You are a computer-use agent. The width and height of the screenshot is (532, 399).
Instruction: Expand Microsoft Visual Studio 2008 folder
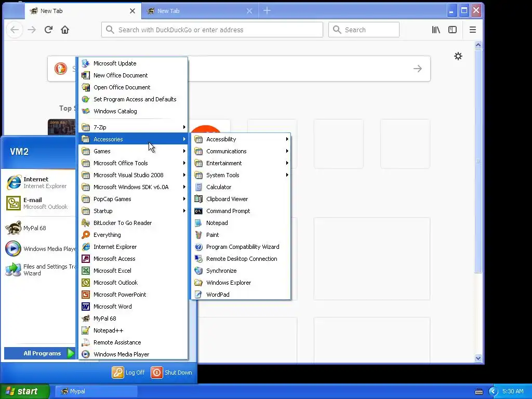[x=133, y=175]
